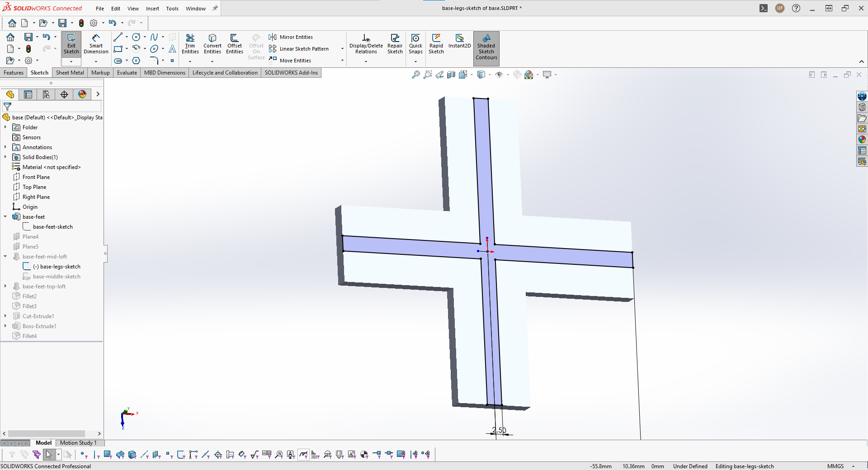The image size is (868, 470).
Task: Pin the menu bar pushpin
Action: (215, 8)
